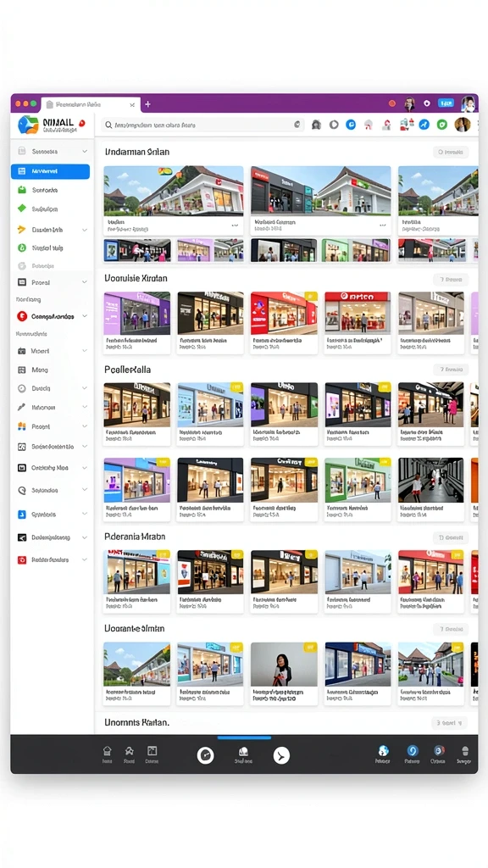488x868 pixels.
Task: Click the green circle icon in the top toolbar
Action: [x=442, y=125]
